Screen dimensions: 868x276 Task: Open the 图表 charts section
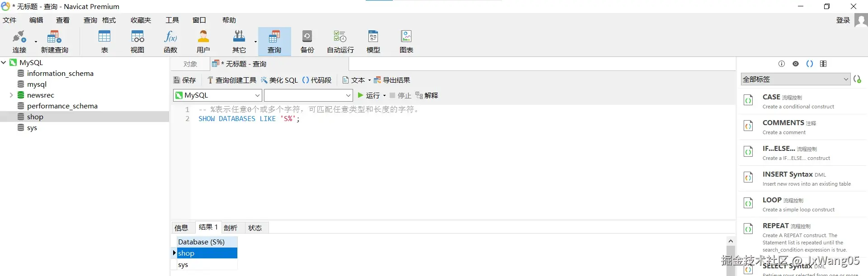pyautogui.click(x=406, y=42)
